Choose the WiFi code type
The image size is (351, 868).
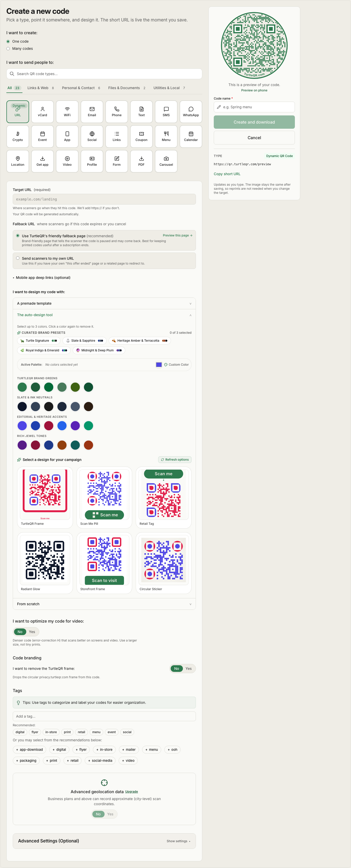67,112
